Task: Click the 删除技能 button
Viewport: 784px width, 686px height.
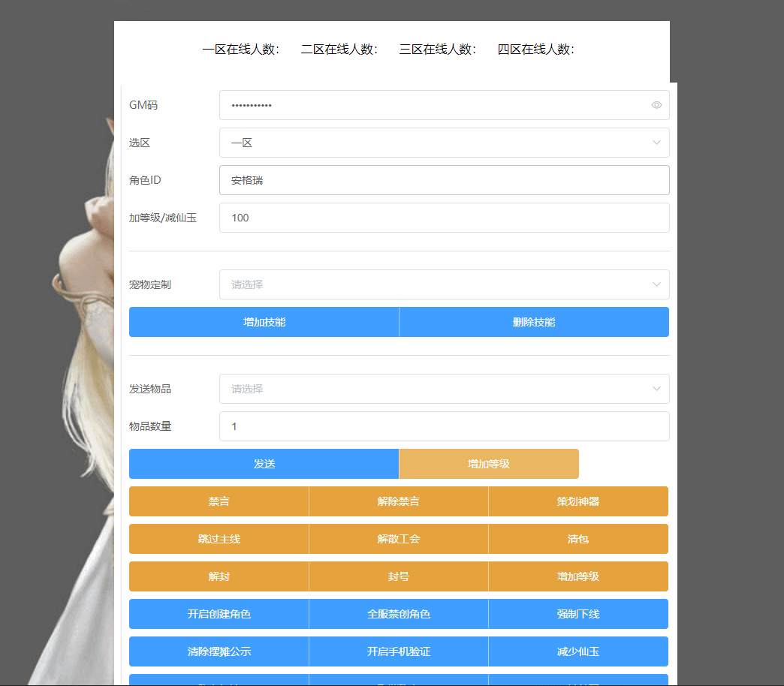Action: pos(534,321)
